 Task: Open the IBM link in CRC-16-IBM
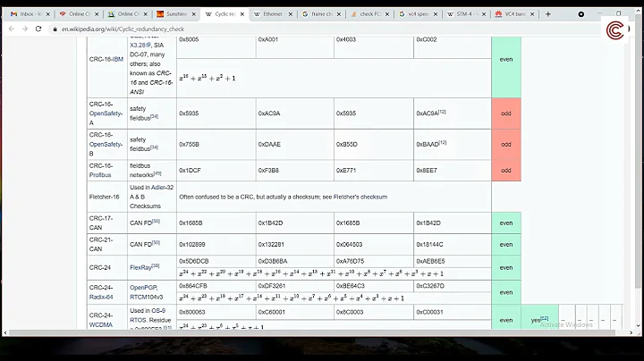pyautogui.click(x=118, y=59)
